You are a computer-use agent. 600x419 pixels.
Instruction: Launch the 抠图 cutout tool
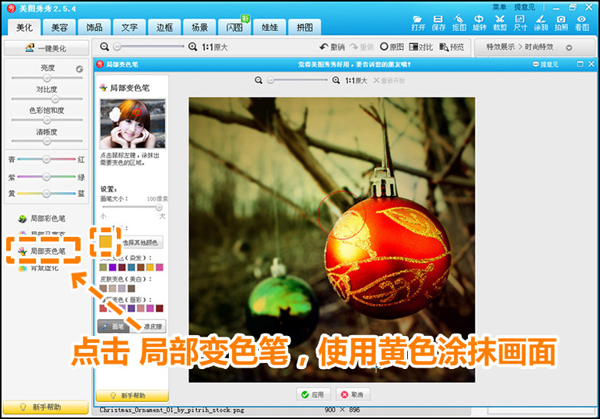(x=459, y=23)
